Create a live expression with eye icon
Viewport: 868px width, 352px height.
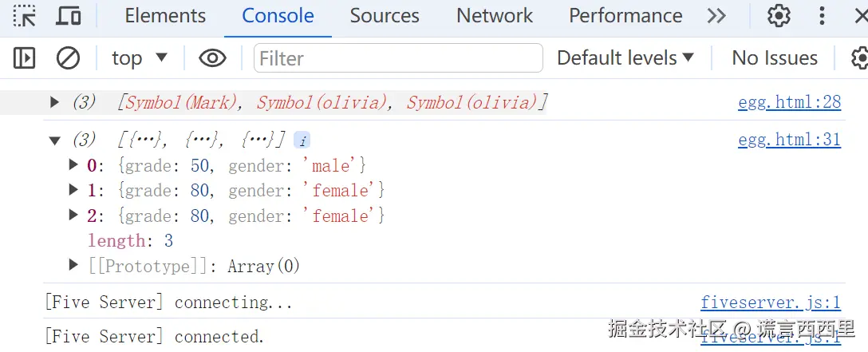pyautogui.click(x=212, y=57)
